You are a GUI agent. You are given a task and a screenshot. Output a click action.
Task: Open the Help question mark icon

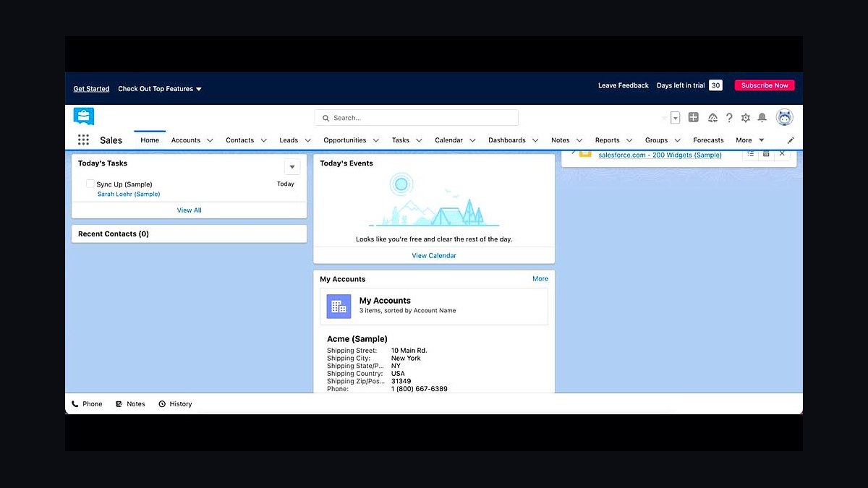tap(729, 118)
